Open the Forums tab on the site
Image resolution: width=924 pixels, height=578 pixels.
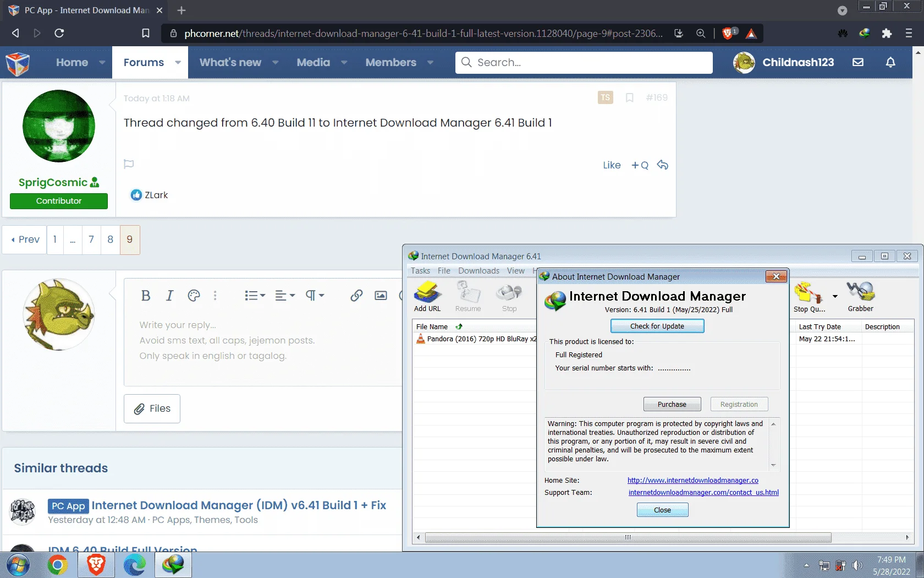click(144, 62)
